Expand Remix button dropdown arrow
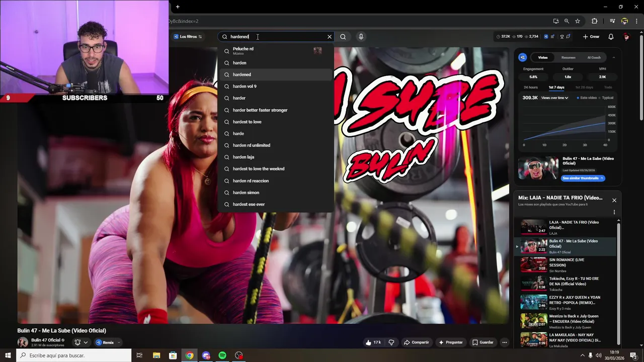 119,342
